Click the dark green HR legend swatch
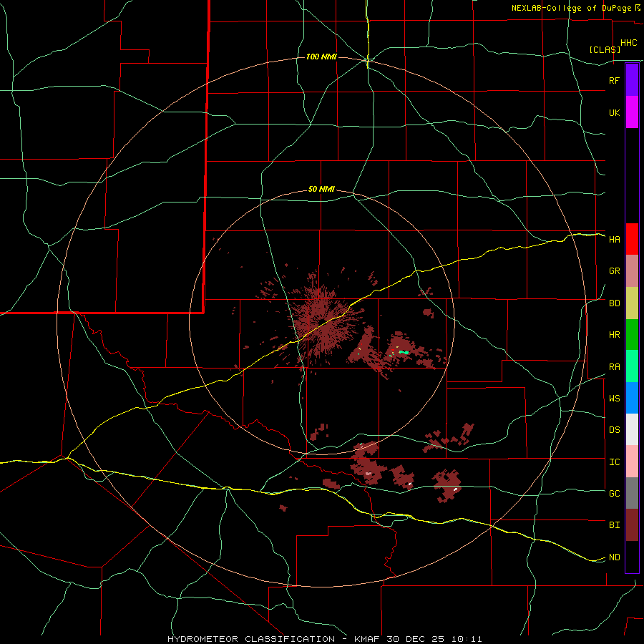The height and width of the screenshot is (644, 644). [x=632, y=335]
